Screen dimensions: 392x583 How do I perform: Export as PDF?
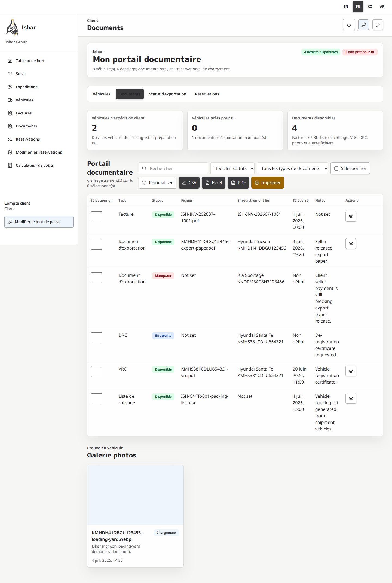(x=238, y=183)
